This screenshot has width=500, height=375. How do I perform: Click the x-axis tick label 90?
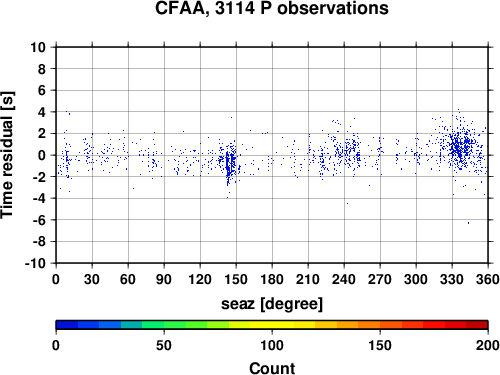[164, 279]
